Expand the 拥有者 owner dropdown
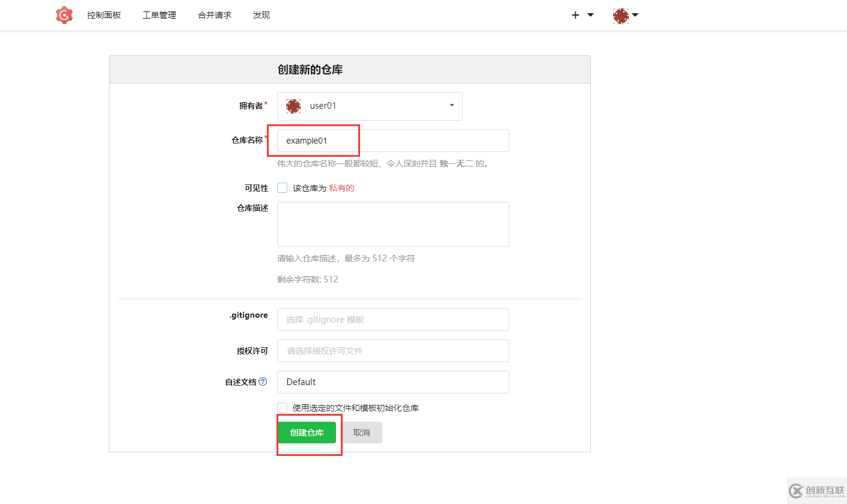Screen dimensions: 847x504 (370, 106)
